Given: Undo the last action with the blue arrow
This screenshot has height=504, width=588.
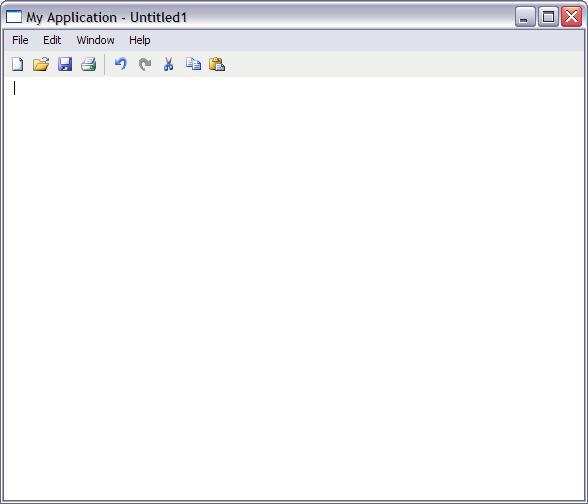Looking at the screenshot, I should point(121,64).
